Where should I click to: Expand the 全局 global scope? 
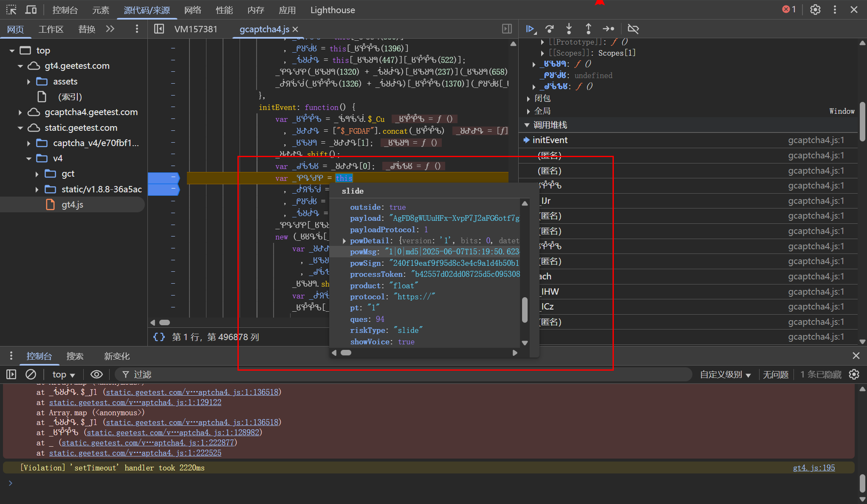(x=528, y=111)
